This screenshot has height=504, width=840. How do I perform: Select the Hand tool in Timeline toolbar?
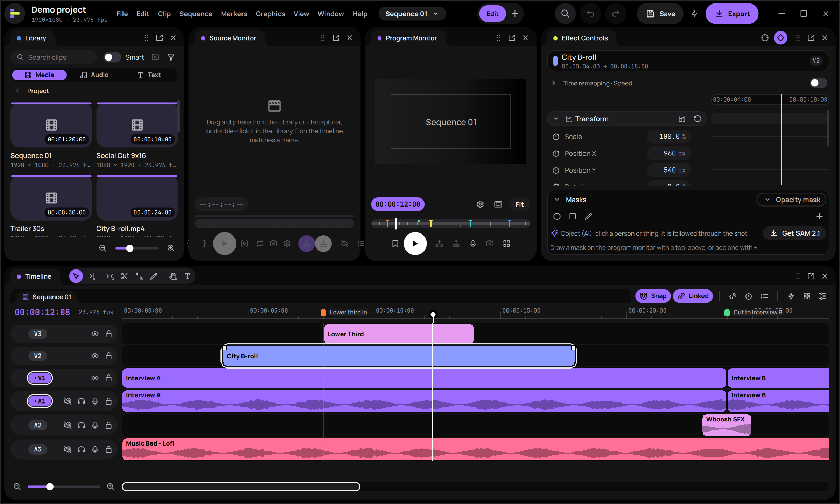(173, 276)
